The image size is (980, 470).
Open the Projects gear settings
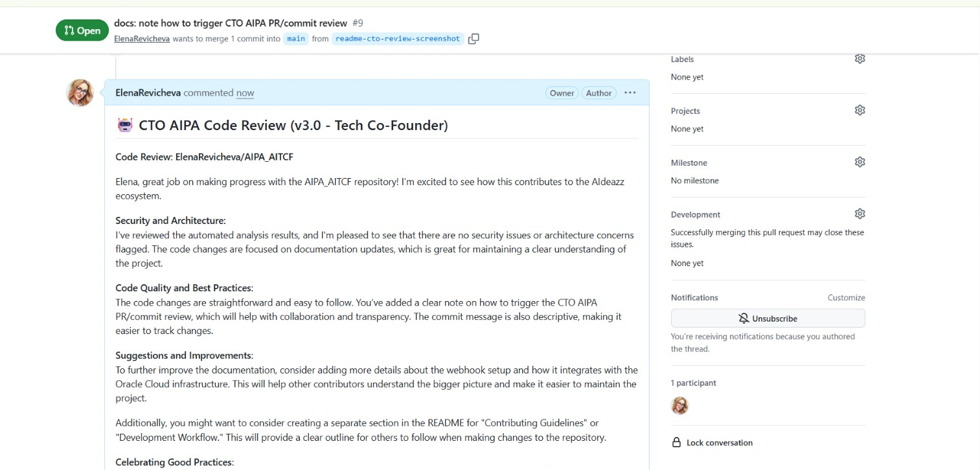pyautogui.click(x=860, y=110)
